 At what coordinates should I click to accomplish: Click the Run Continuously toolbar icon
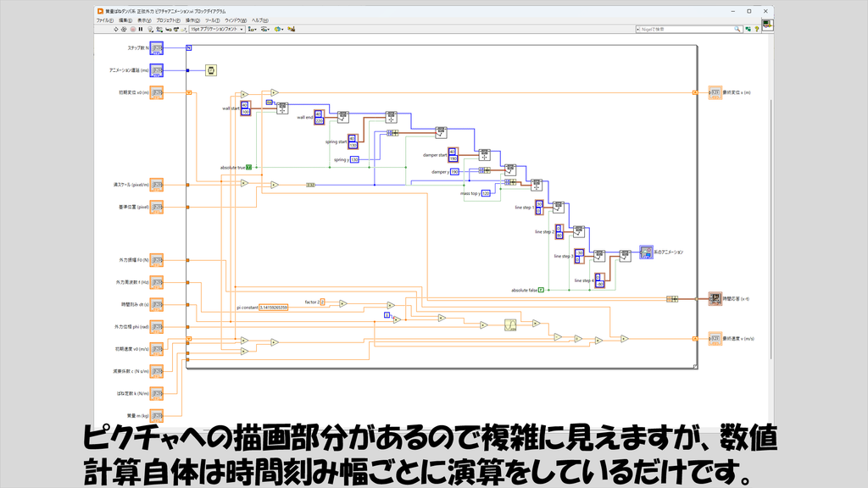(124, 30)
